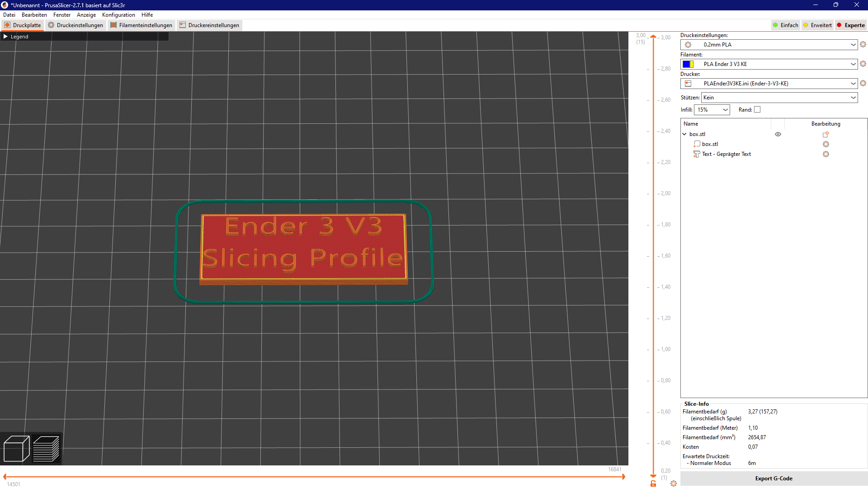Click the blue-yellow filament color swatch
Screen dimensions: 868x488
(x=688, y=64)
